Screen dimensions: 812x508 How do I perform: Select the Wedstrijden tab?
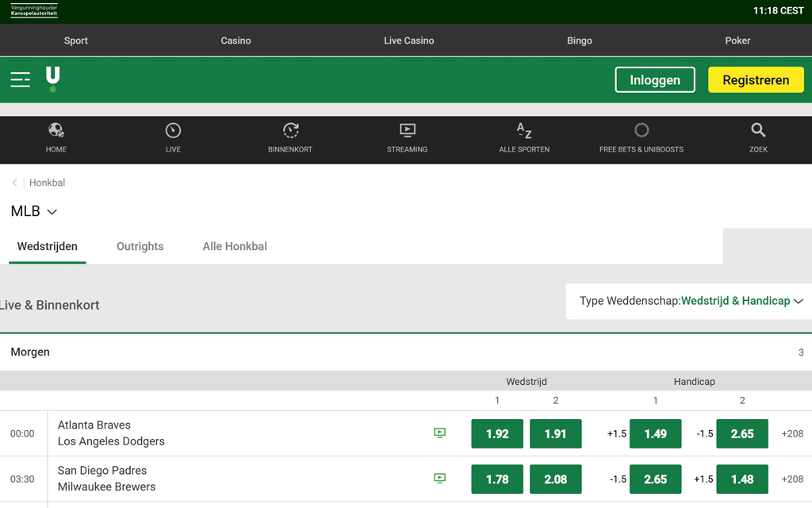click(47, 247)
